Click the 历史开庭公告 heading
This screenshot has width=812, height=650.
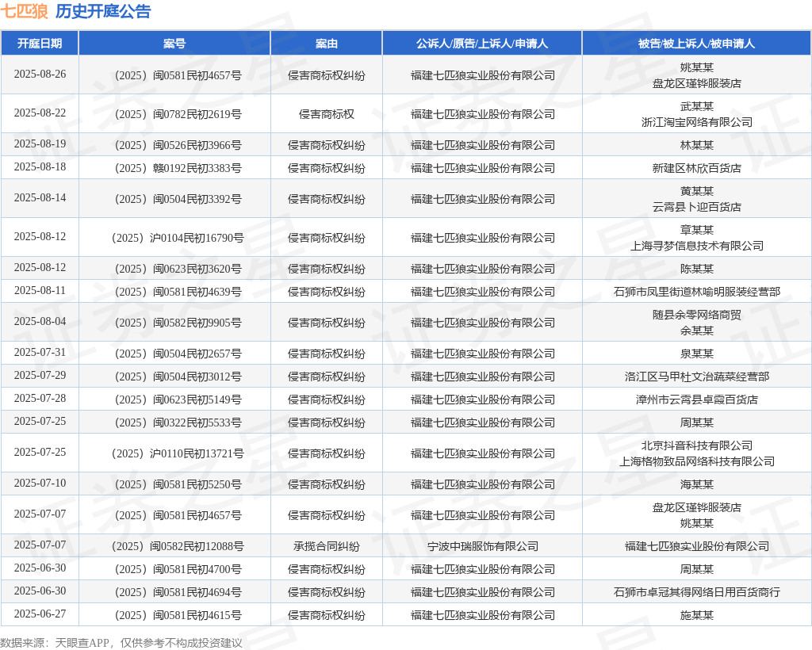click(103, 11)
